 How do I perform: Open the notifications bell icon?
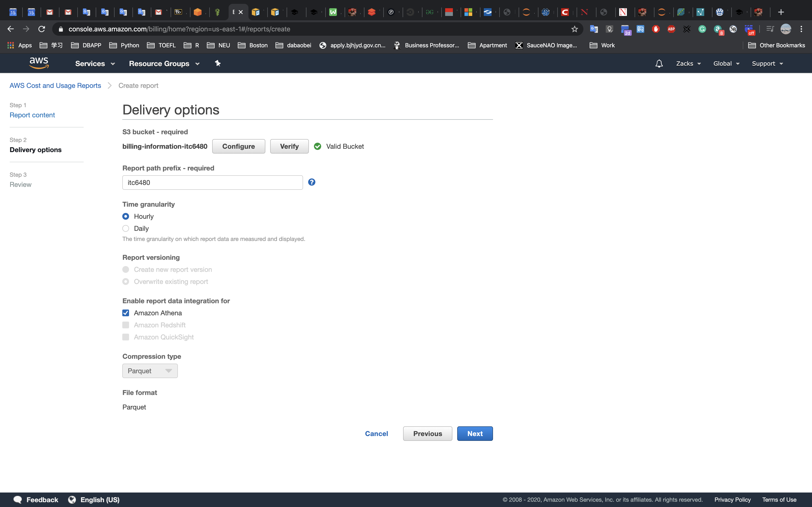coord(659,64)
